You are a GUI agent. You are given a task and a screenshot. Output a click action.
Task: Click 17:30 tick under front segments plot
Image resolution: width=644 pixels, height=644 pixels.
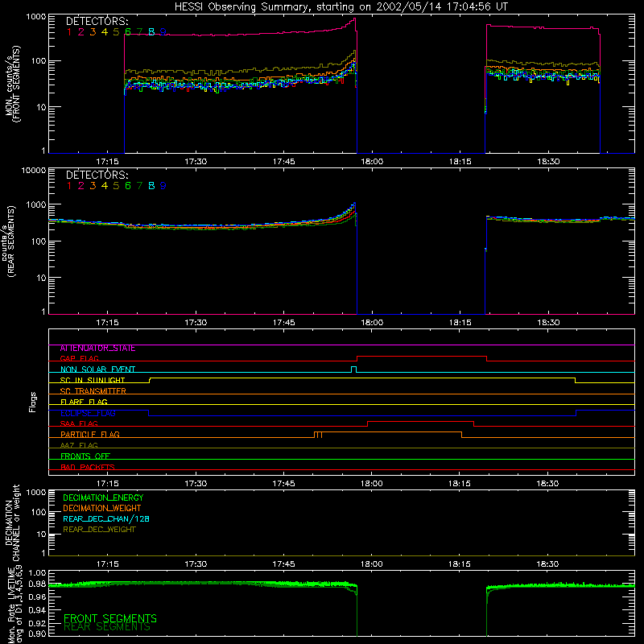196,162
